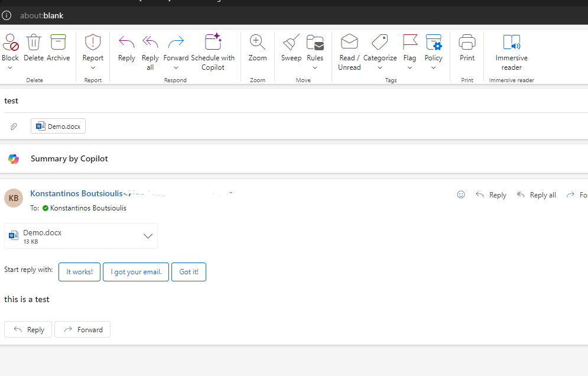
Task: Open the Zoom magnifier tool
Action: coord(257,42)
